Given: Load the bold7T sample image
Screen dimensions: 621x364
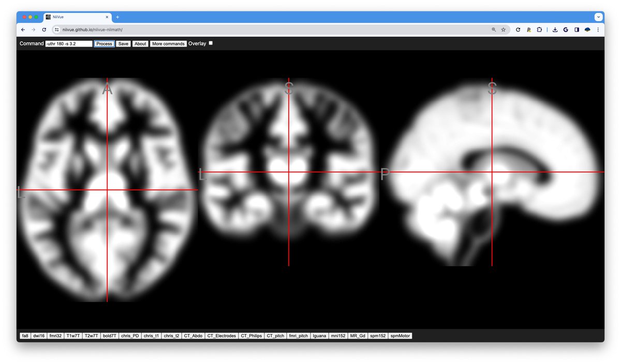Looking at the screenshot, I should click(x=110, y=336).
